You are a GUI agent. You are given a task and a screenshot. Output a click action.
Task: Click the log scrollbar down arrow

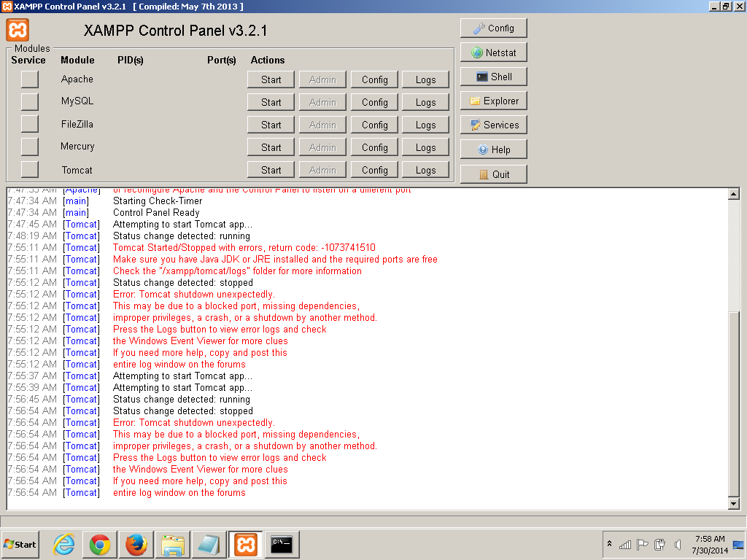[x=734, y=504]
